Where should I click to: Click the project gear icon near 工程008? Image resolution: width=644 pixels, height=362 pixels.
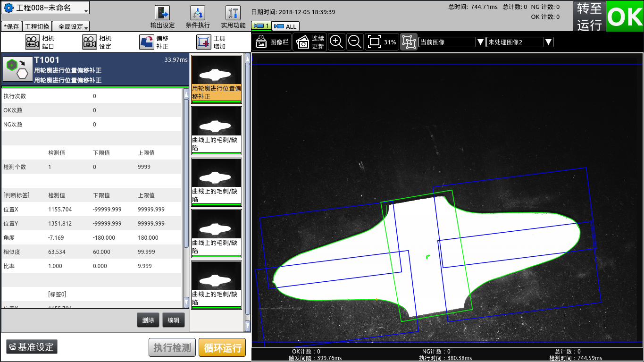coord(8,8)
